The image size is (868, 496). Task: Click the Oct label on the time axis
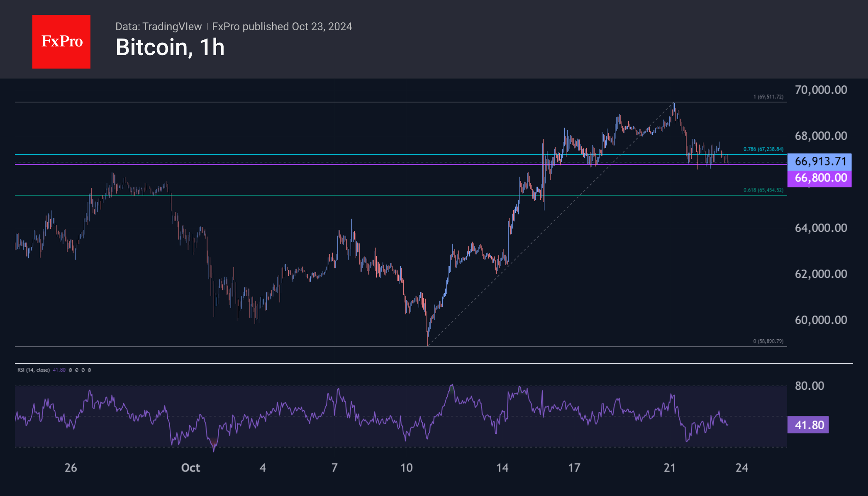190,468
